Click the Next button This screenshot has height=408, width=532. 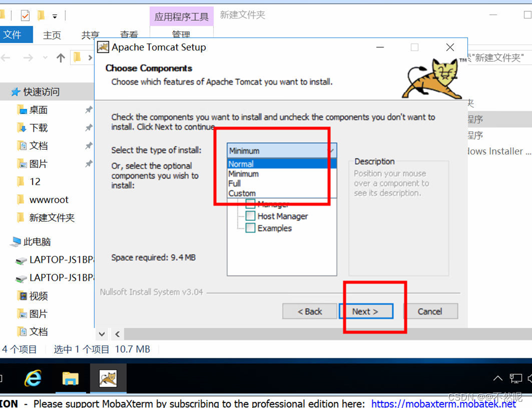(x=366, y=311)
